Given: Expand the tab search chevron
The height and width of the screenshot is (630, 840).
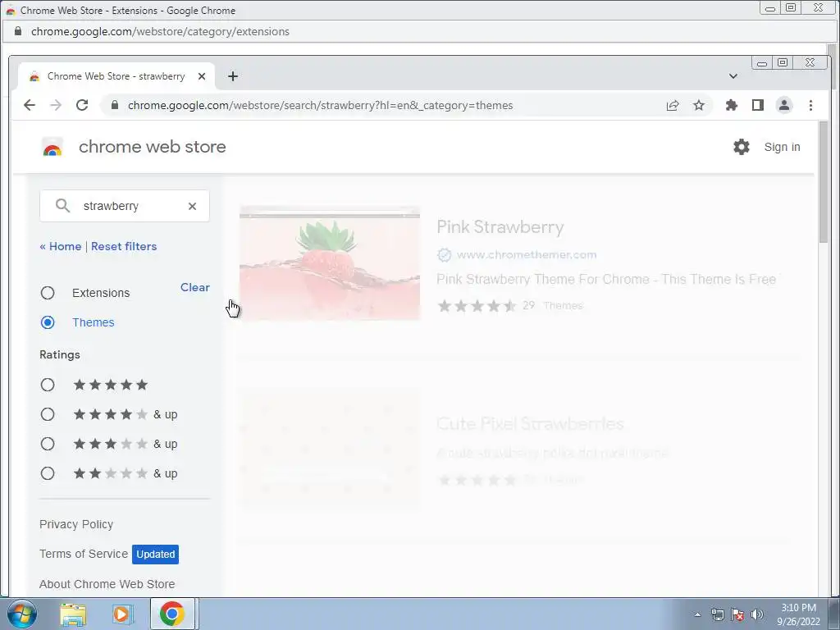Looking at the screenshot, I should [x=733, y=76].
